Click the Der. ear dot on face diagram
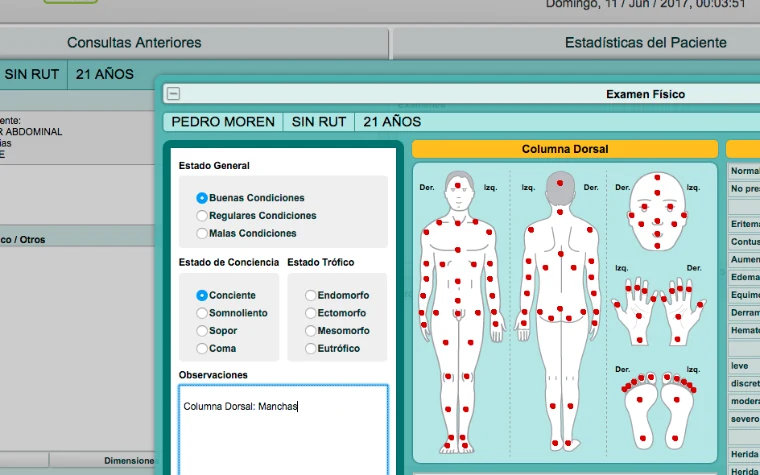The height and width of the screenshot is (475, 760). [632, 215]
